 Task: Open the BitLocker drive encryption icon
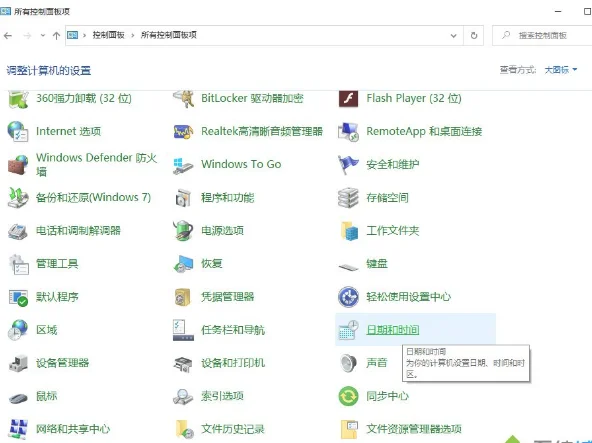coord(183,99)
